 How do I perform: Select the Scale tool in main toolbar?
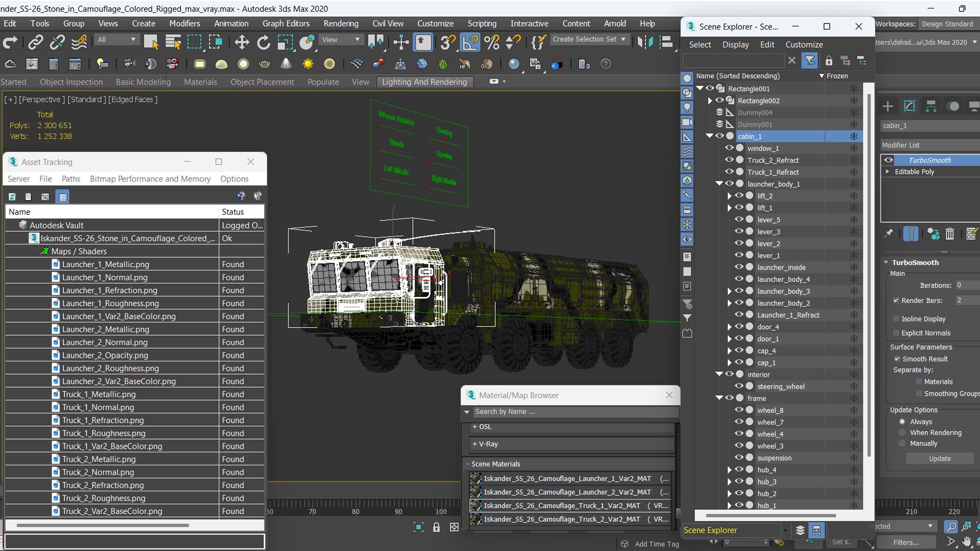(x=285, y=42)
